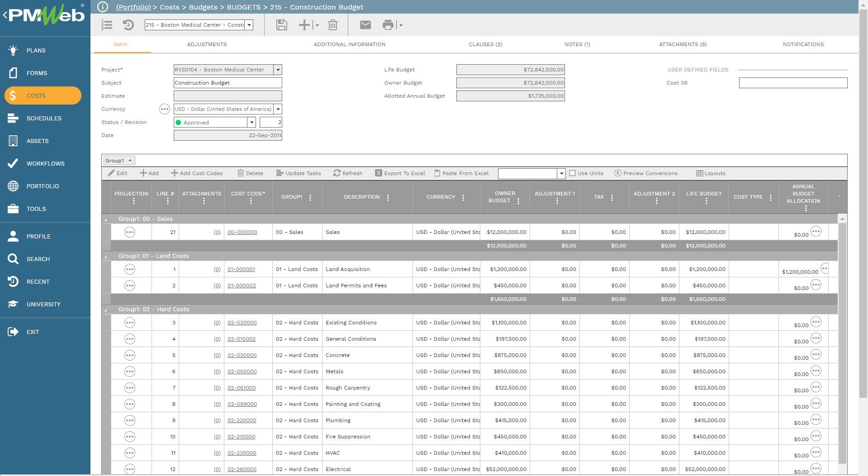Image resolution: width=868 pixels, height=476 pixels.
Task: Click the Edit button in the grid toolbar
Action: [x=118, y=173]
